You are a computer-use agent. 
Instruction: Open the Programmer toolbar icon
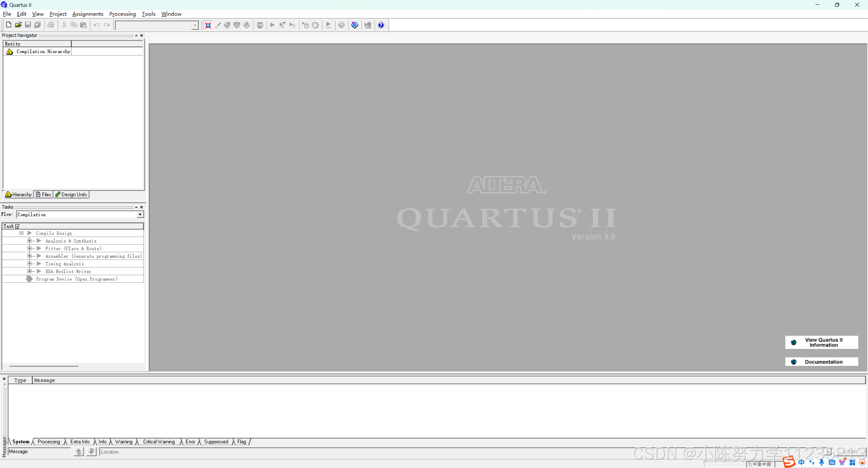coord(367,25)
